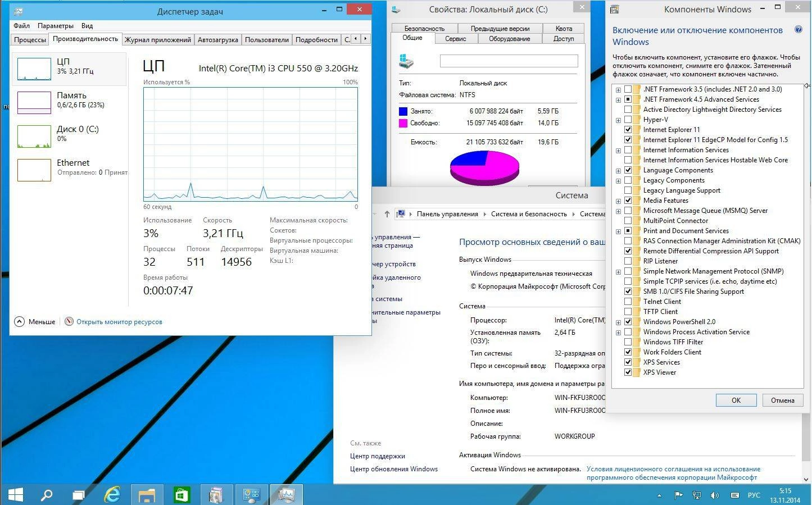
Task: Open Центр поддержки link
Action: pos(378,456)
